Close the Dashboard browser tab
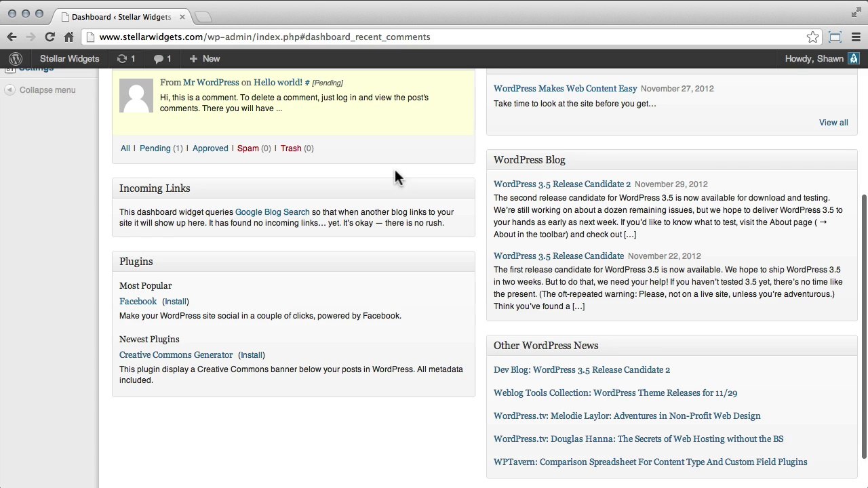This screenshot has width=868, height=488. click(182, 16)
